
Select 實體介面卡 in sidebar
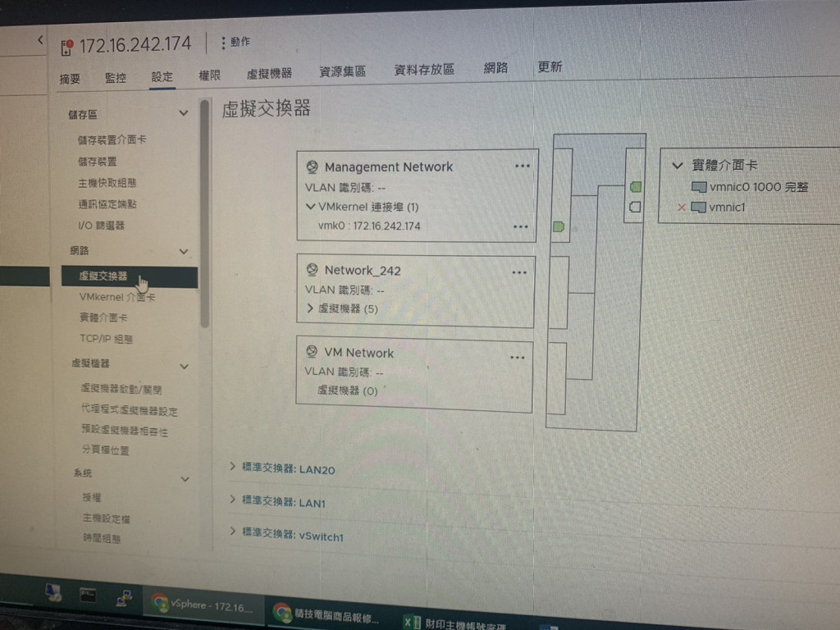click(103, 317)
